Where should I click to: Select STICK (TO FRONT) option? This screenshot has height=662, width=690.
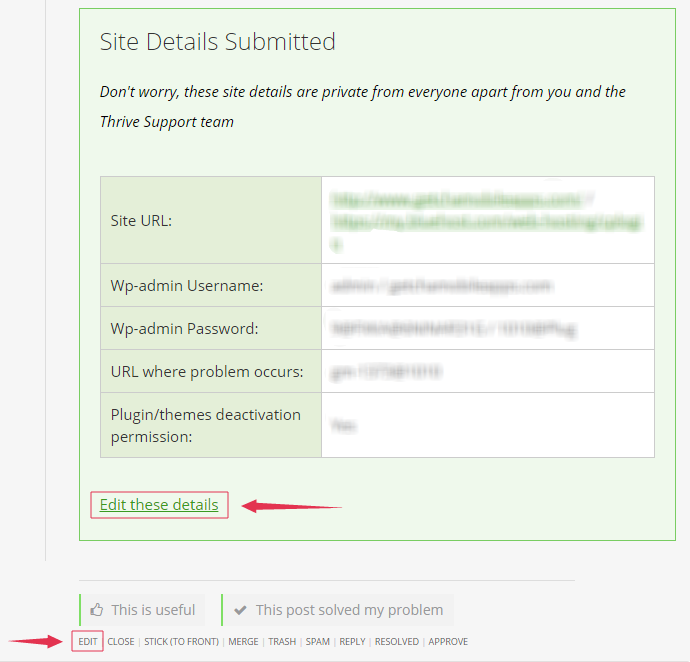tap(181, 641)
